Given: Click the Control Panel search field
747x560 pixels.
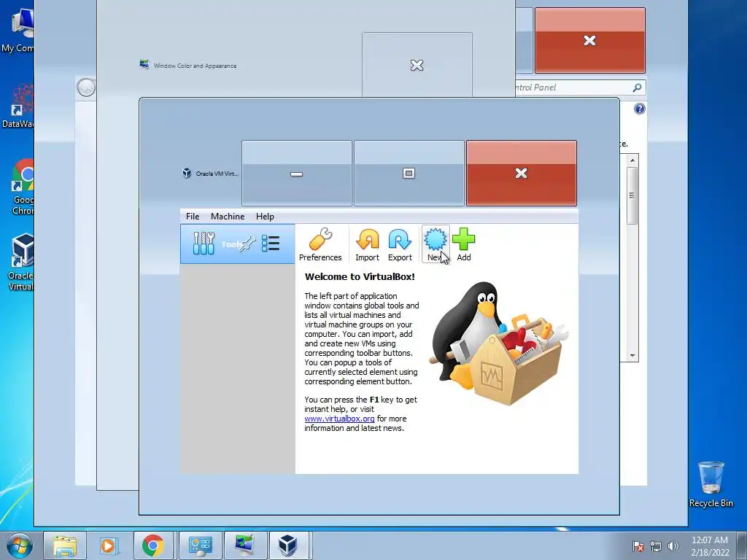Looking at the screenshot, I should coord(578,87).
